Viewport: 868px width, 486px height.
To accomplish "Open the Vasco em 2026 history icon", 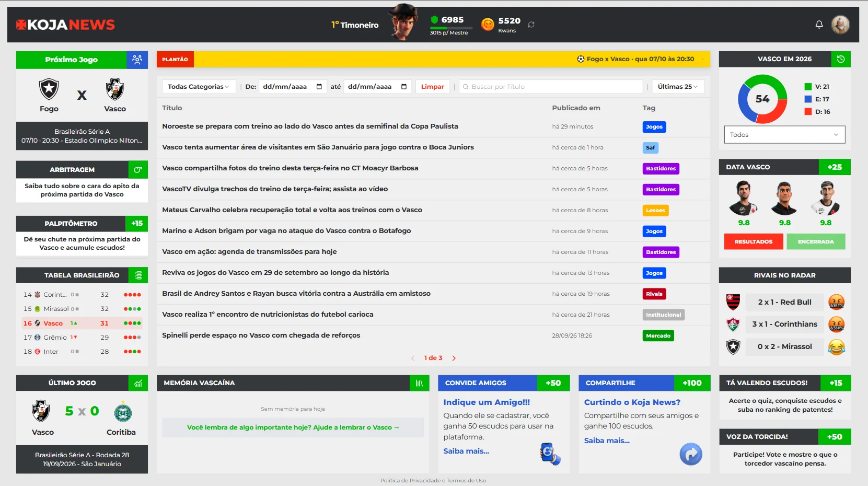I will [841, 59].
